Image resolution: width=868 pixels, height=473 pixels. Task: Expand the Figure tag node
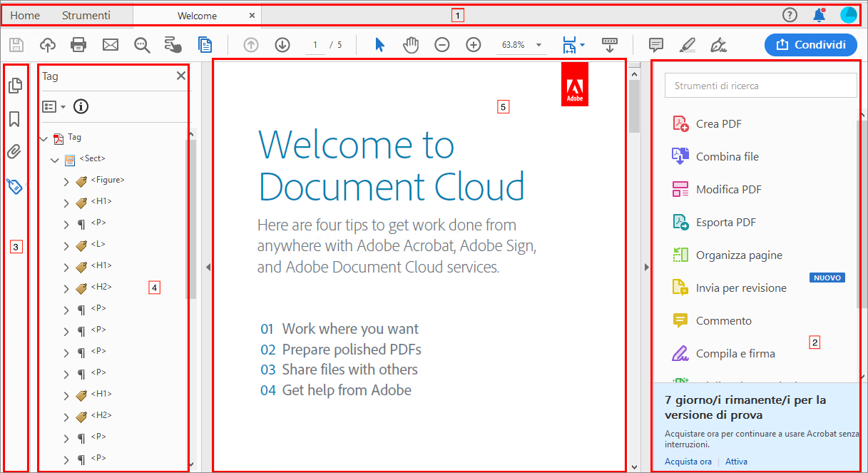tap(66, 181)
